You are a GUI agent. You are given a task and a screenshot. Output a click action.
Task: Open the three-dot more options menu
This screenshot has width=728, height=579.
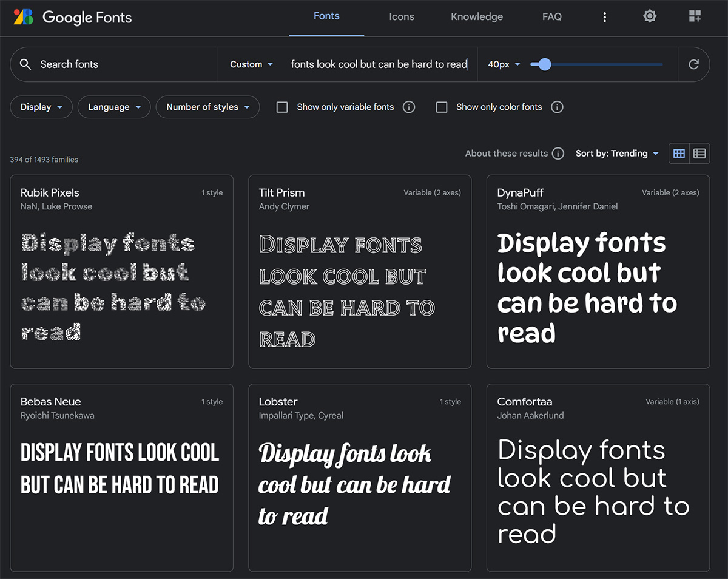(x=604, y=17)
